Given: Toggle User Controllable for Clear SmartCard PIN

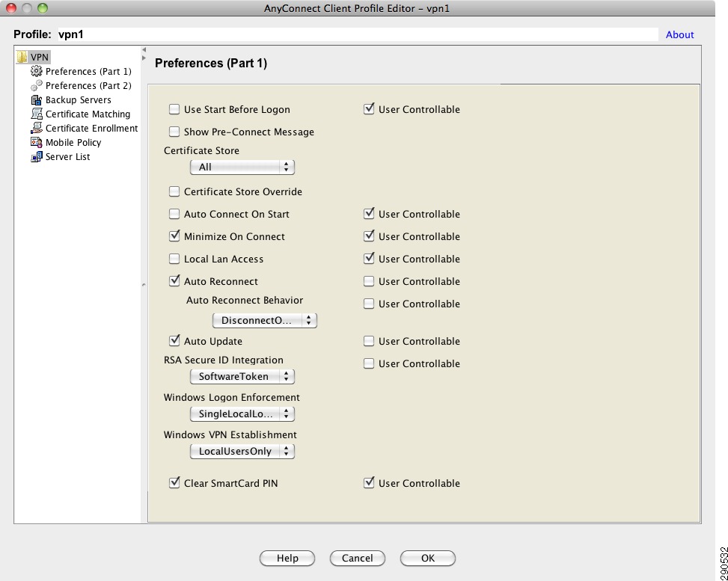Looking at the screenshot, I should coord(369,483).
